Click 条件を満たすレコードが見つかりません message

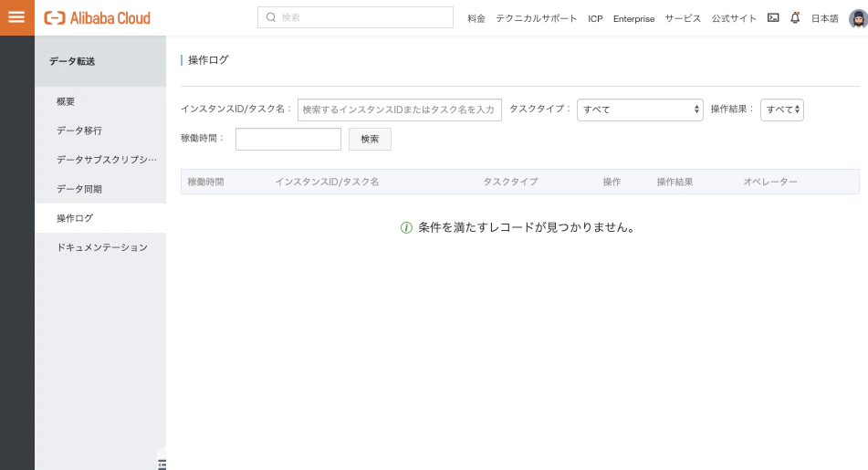[x=527, y=227]
